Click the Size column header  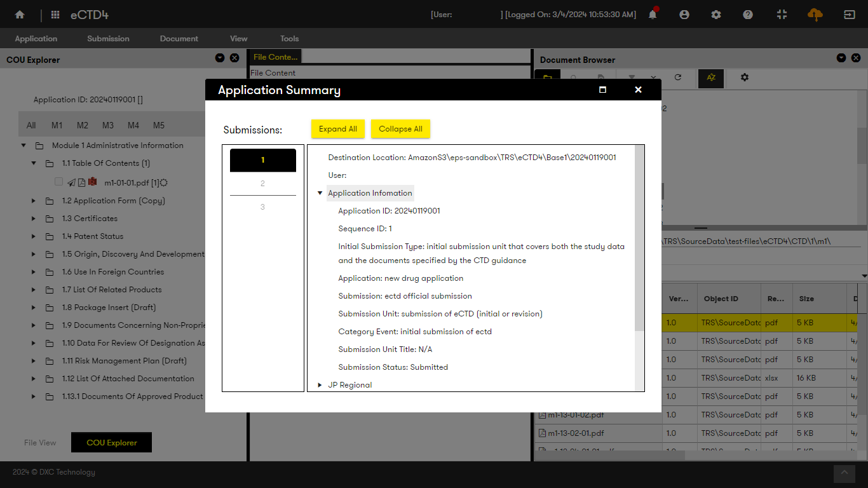point(820,299)
